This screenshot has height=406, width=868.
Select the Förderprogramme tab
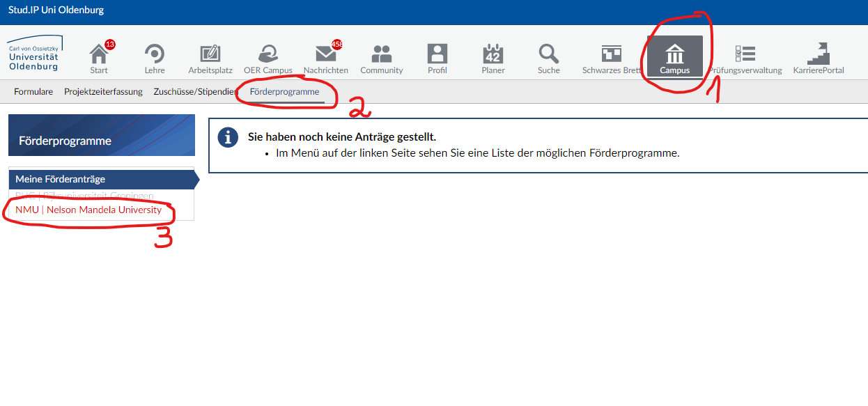tap(284, 92)
